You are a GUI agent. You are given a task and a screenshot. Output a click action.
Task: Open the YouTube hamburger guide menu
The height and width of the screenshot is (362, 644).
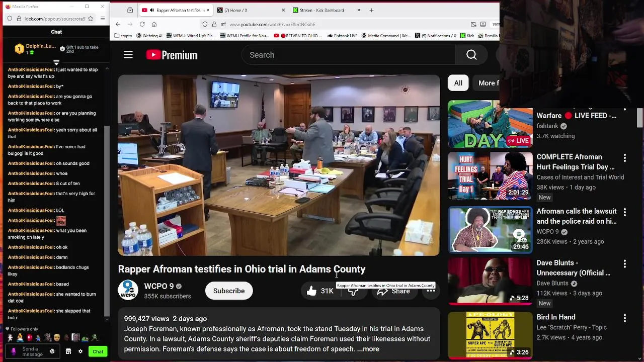(128, 55)
